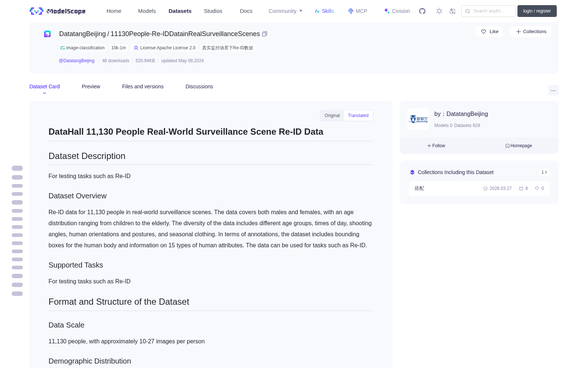Expand the Community dropdown menu

[x=286, y=11]
